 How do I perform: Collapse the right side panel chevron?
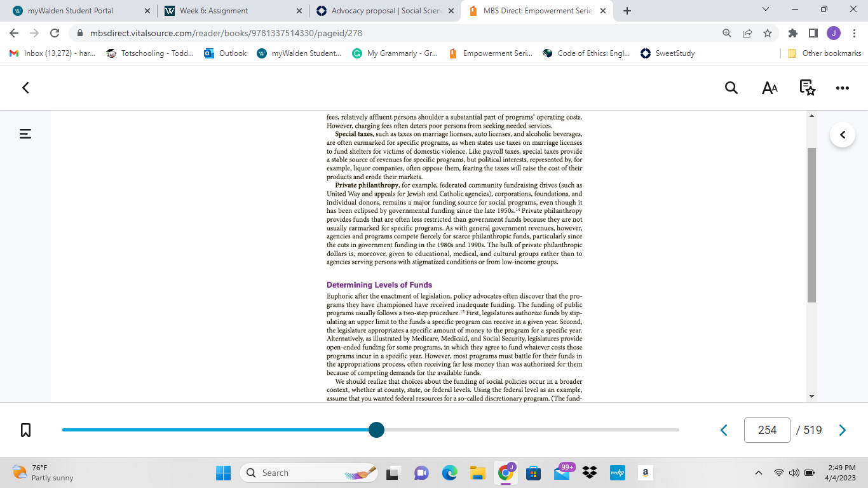(x=843, y=135)
